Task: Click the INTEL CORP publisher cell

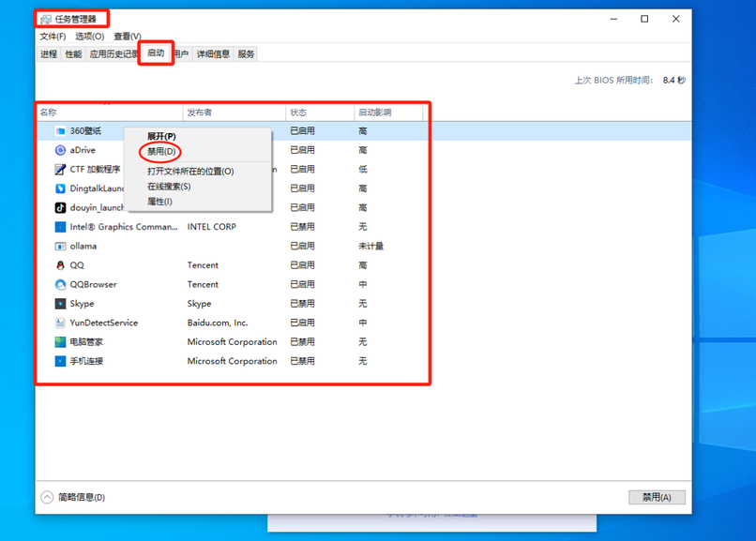Action: pos(212,227)
